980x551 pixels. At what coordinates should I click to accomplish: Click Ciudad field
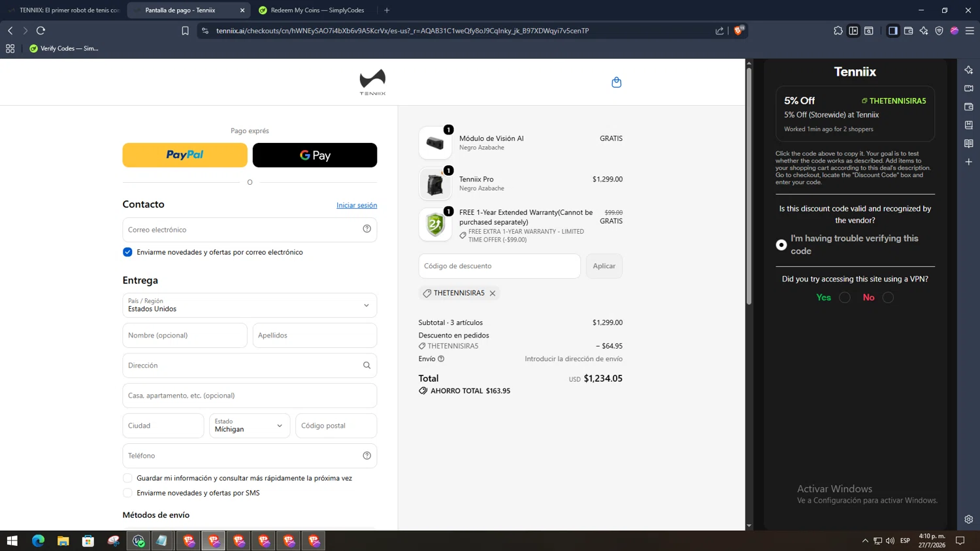tap(163, 426)
